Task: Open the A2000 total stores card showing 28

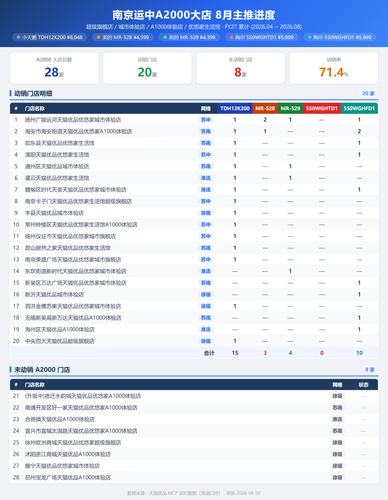Action: [x=54, y=68]
